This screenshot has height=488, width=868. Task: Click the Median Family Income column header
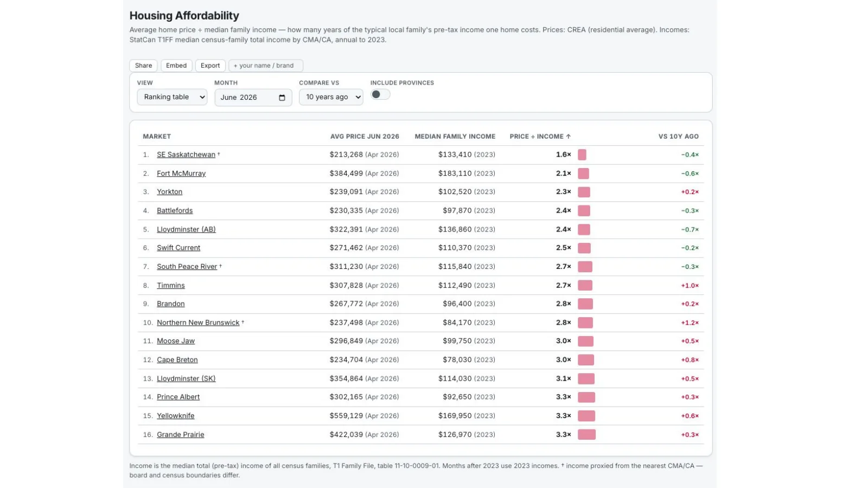(x=455, y=137)
